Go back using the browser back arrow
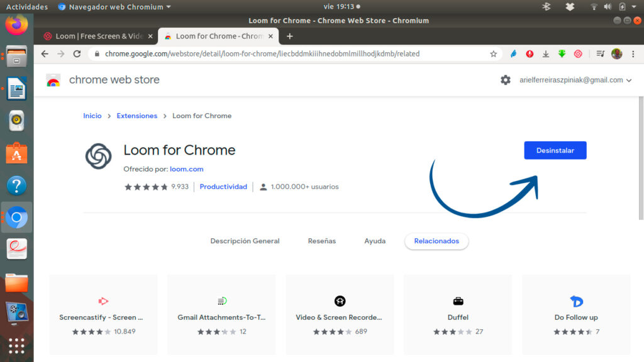 point(45,54)
